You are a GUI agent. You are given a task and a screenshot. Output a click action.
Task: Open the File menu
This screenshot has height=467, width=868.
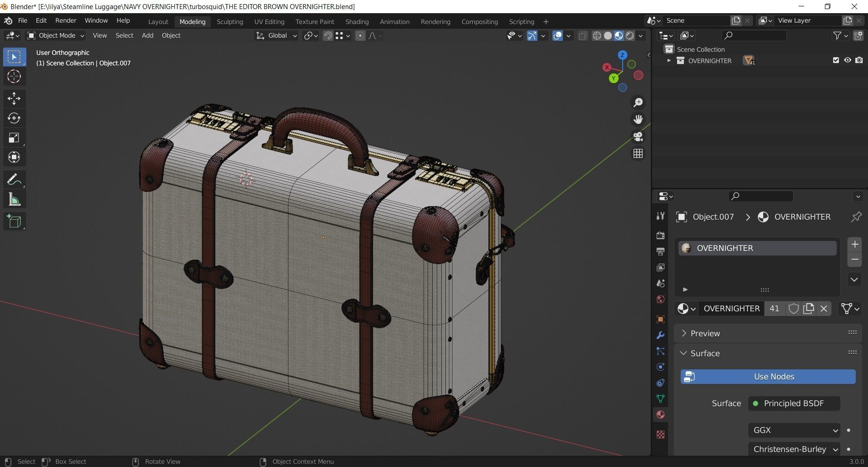tap(22, 21)
